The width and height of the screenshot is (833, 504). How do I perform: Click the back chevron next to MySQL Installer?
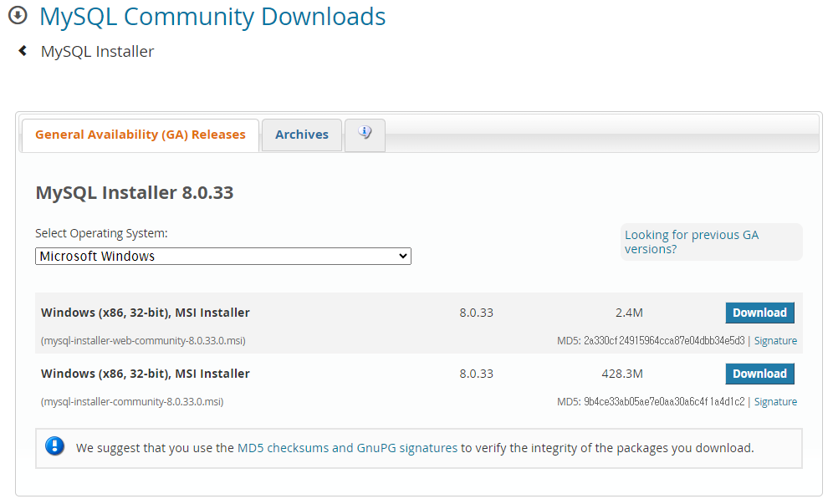click(x=21, y=51)
